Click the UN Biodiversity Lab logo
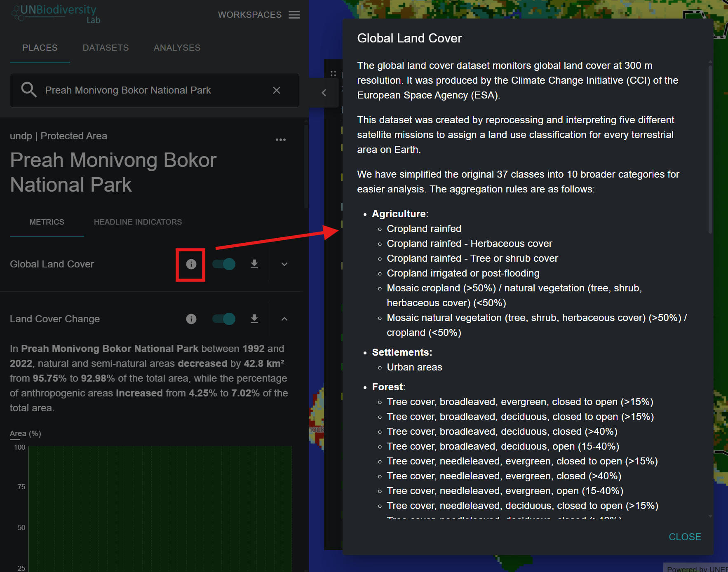Image resolution: width=728 pixels, height=572 pixels. (56, 14)
